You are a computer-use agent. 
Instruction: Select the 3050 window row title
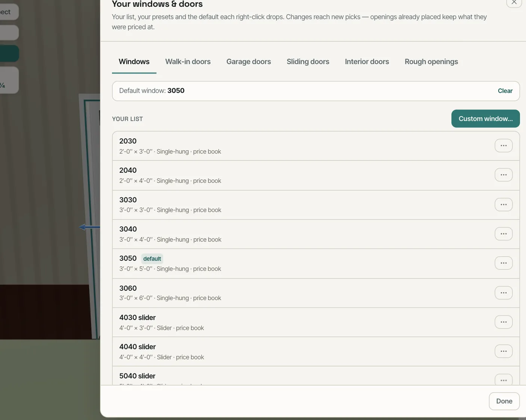[x=128, y=258]
